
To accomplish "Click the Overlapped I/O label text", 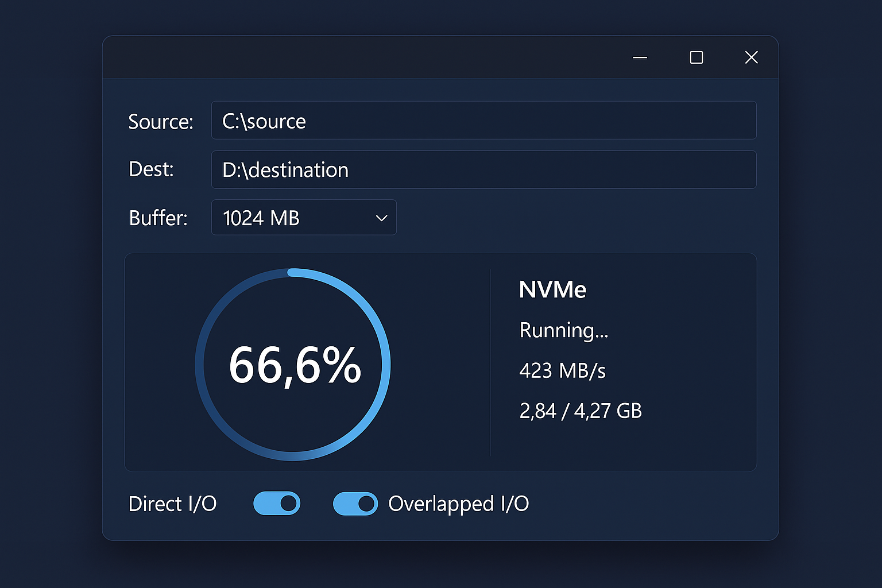I will coord(458,504).
